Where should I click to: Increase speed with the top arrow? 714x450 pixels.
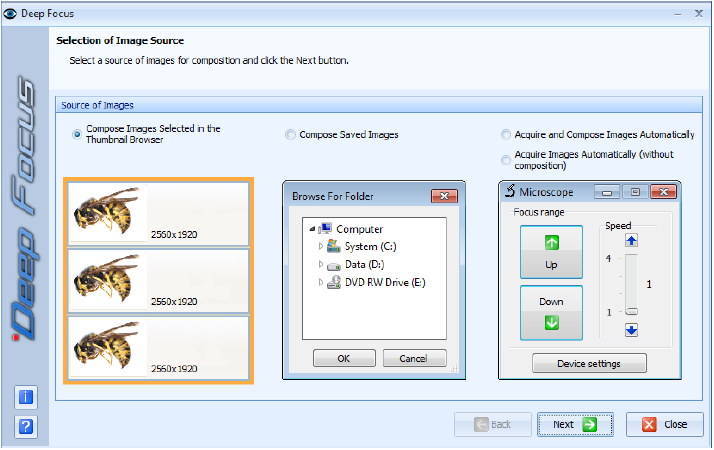(x=631, y=240)
